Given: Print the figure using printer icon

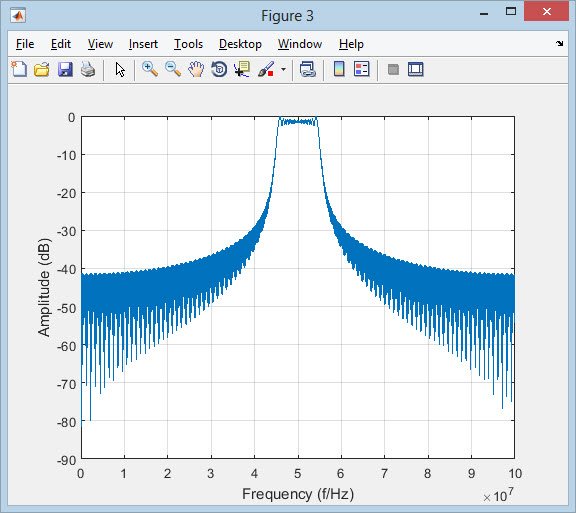Looking at the screenshot, I should (88, 69).
